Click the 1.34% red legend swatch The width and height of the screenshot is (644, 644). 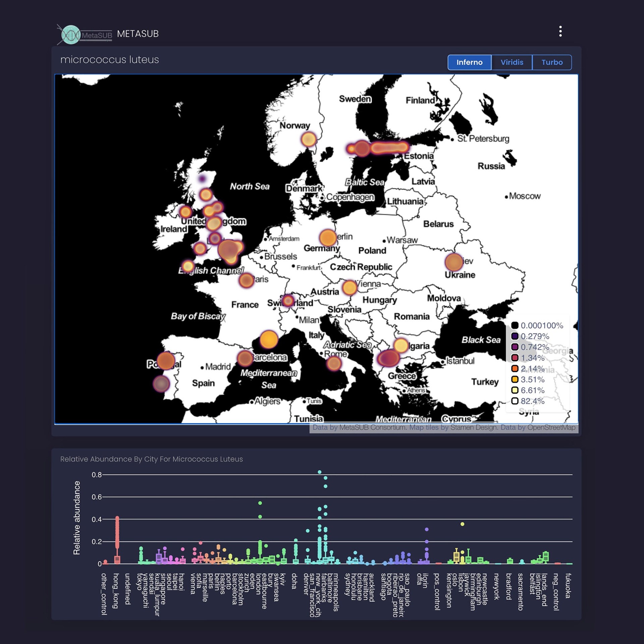(x=515, y=358)
